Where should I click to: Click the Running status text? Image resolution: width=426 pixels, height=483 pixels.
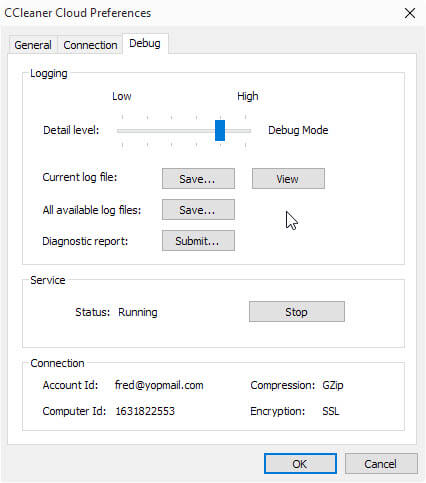pos(138,312)
